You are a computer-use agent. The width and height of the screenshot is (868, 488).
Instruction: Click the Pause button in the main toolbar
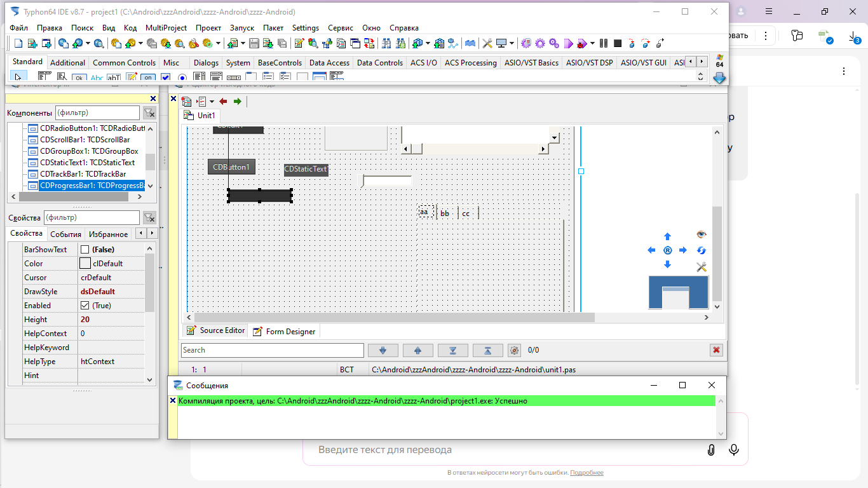point(604,43)
